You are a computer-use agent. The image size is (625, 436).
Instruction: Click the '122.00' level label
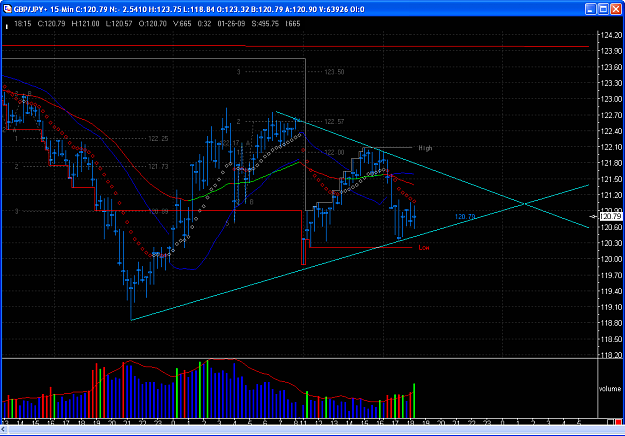pos(334,152)
